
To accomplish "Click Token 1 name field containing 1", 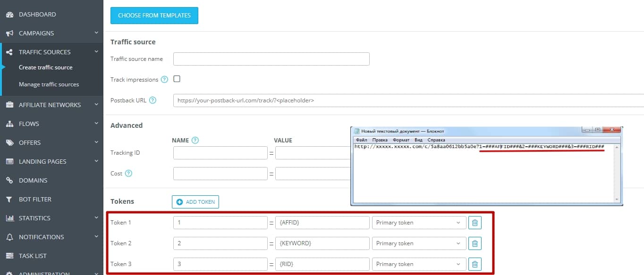I will pyautogui.click(x=220, y=223).
